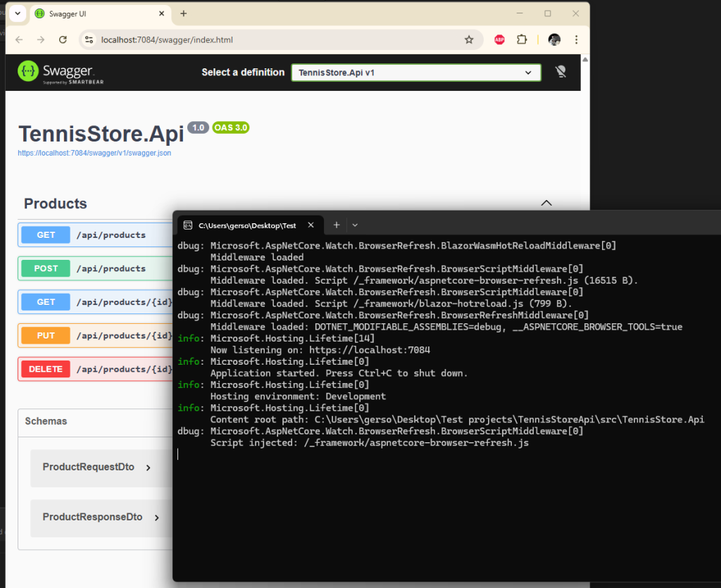The width and height of the screenshot is (721, 588).
Task: Click the Swagger logo
Action: 61,73
